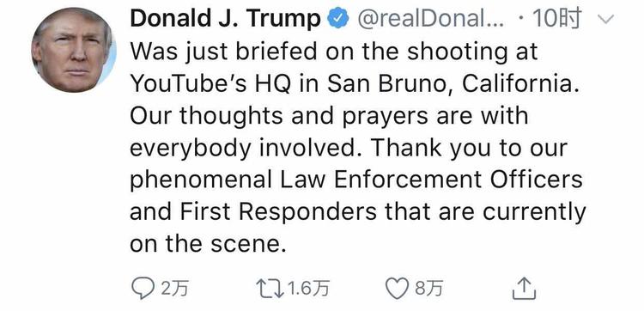This screenshot has width=644, height=311.
Task: Tap the share upload arrow icon
Action: pos(525,289)
